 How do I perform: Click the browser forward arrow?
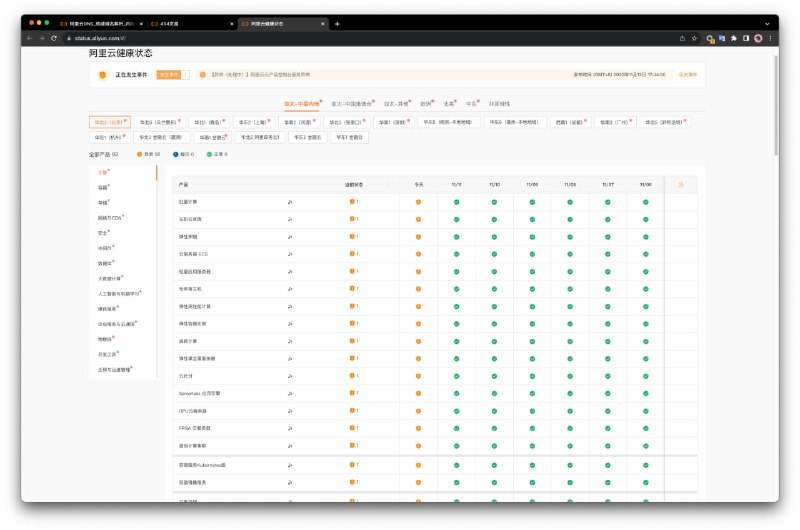point(42,38)
